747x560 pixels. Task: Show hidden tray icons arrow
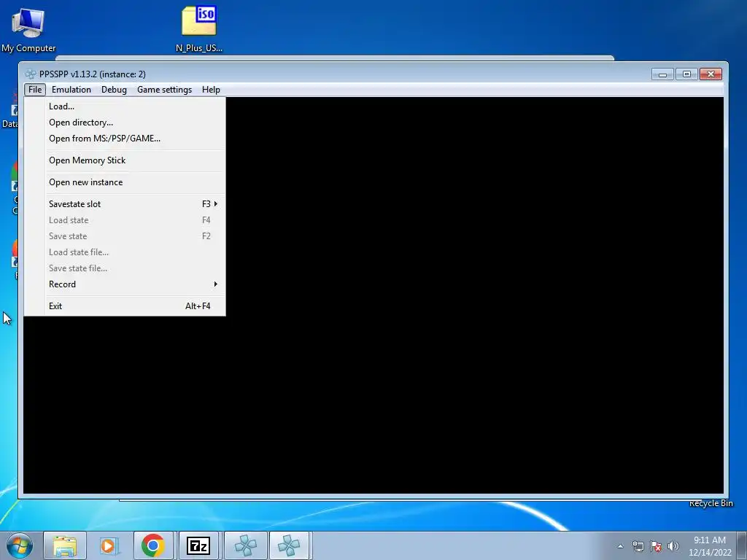click(x=620, y=546)
